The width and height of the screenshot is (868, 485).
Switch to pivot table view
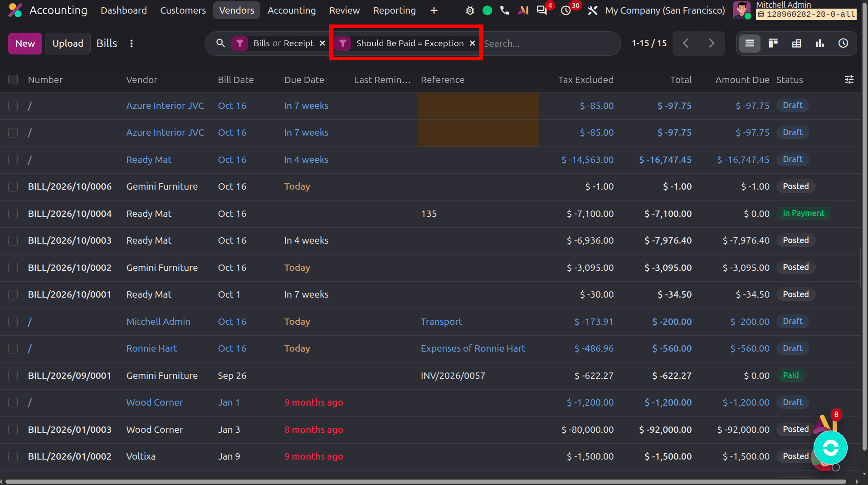[796, 44]
